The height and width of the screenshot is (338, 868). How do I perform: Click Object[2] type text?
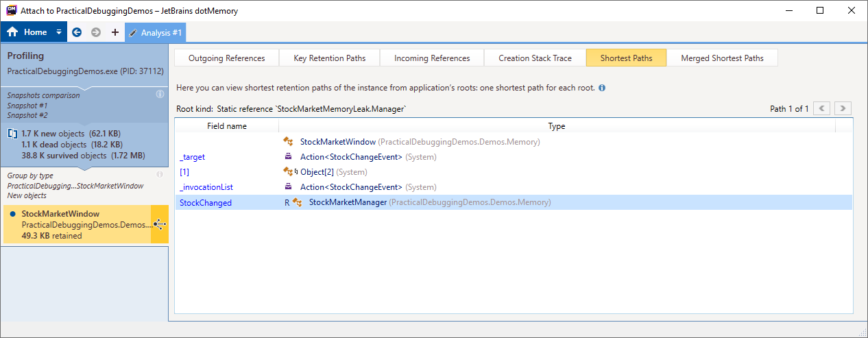(317, 172)
